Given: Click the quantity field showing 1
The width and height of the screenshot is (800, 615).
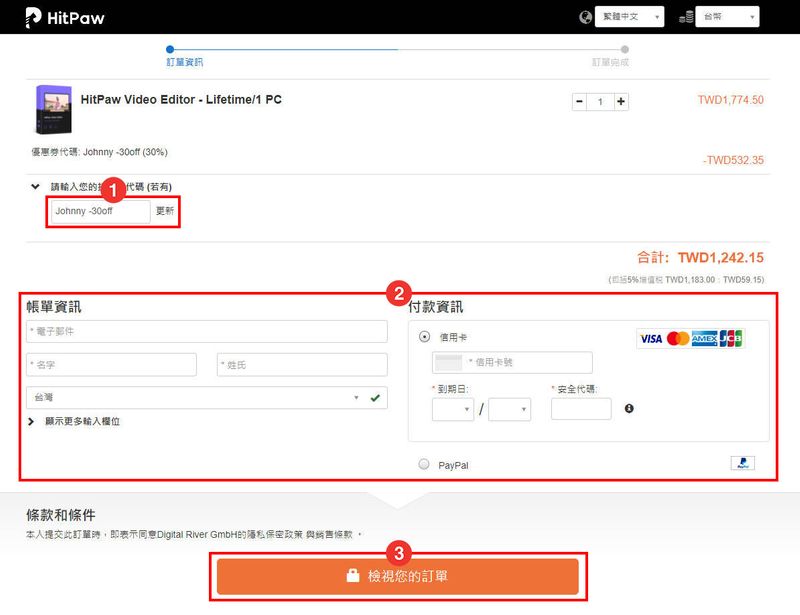Looking at the screenshot, I should click(600, 102).
